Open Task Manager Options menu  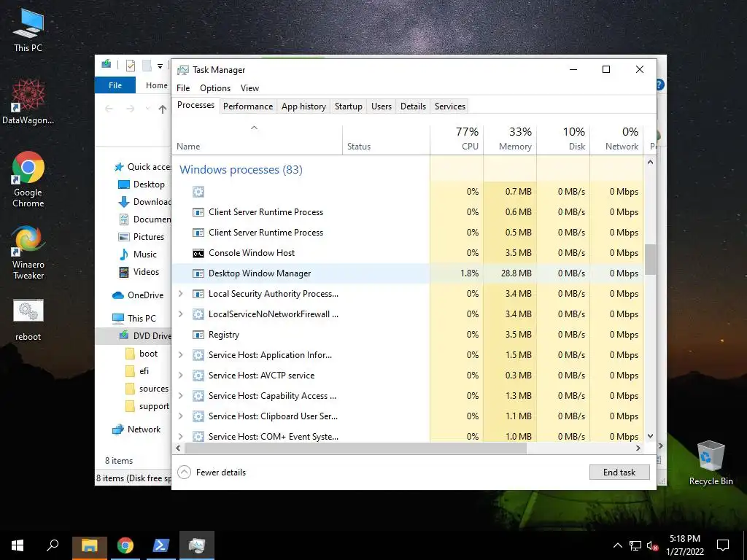[215, 88]
